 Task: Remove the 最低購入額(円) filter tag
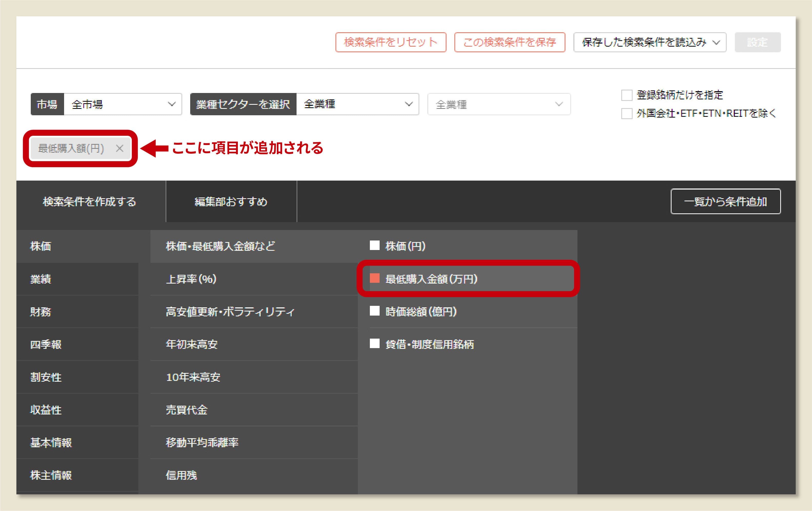click(x=120, y=148)
